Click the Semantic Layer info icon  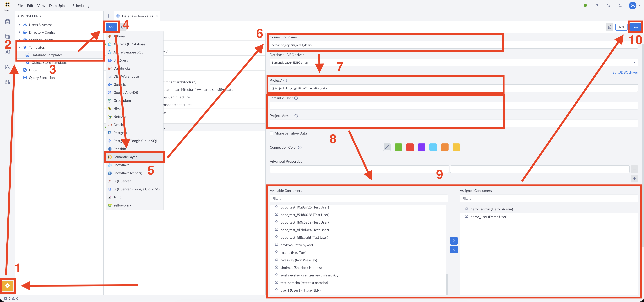296,98
